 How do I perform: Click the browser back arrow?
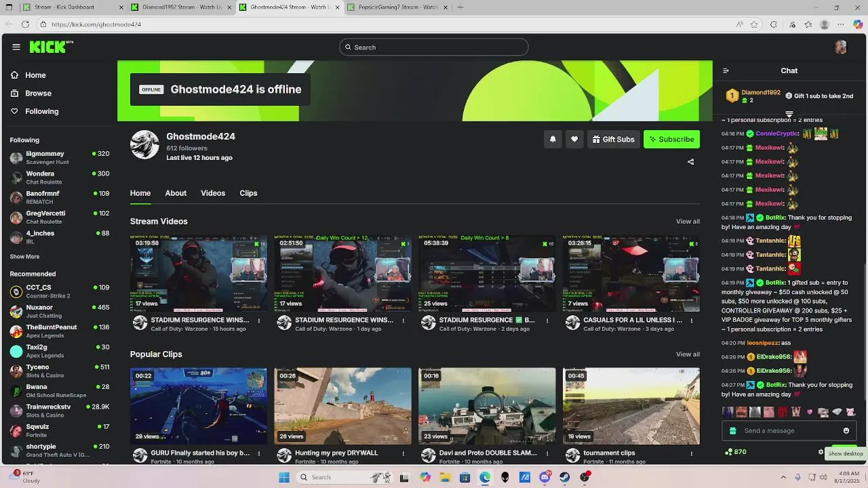click(x=9, y=24)
